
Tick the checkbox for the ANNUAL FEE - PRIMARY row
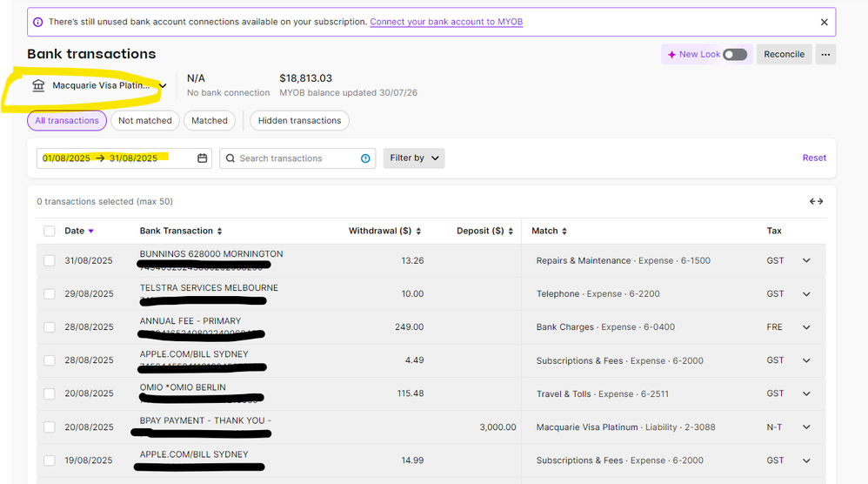(x=50, y=326)
